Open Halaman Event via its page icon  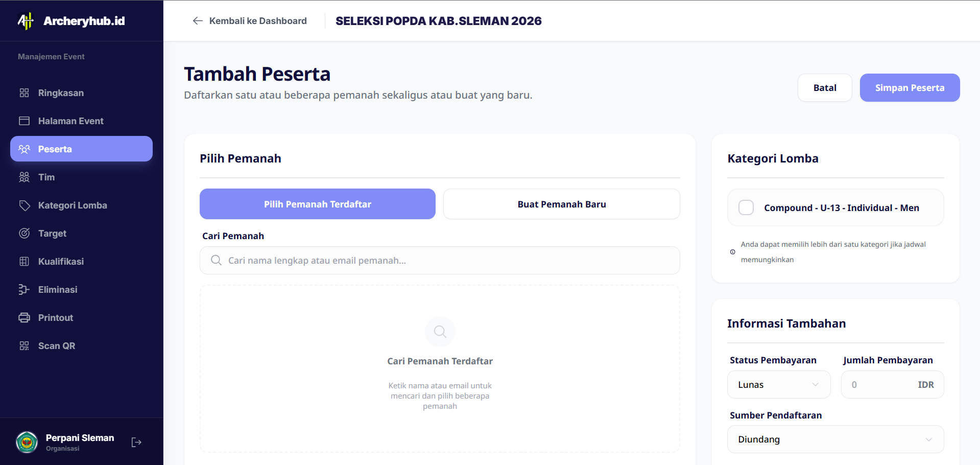click(x=24, y=121)
